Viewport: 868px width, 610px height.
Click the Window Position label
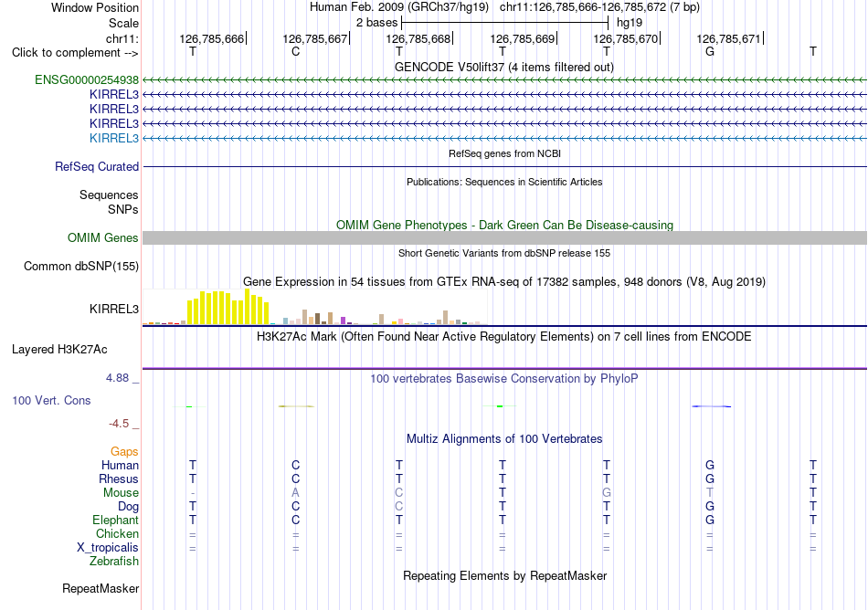pyautogui.click(x=95, y=7)
